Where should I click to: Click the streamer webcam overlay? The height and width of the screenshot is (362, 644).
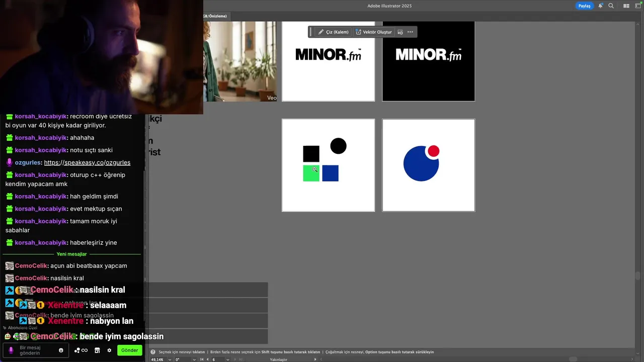101,57
